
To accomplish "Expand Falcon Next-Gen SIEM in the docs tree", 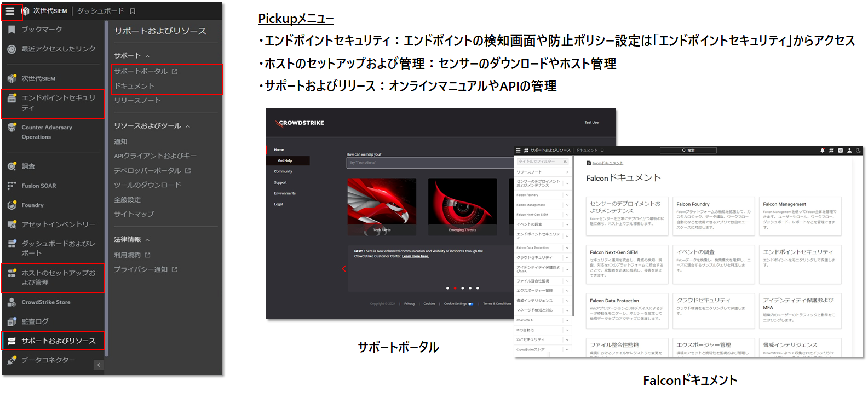I will [567, 215].
